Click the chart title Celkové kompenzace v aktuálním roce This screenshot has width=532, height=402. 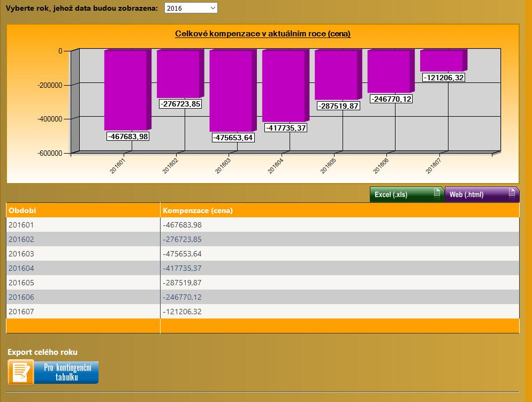[x=263, y=34]
